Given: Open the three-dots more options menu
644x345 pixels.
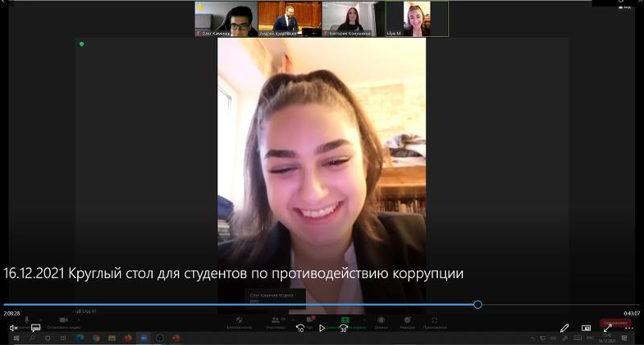Looking at the screenshot, I should click(629, 328).
